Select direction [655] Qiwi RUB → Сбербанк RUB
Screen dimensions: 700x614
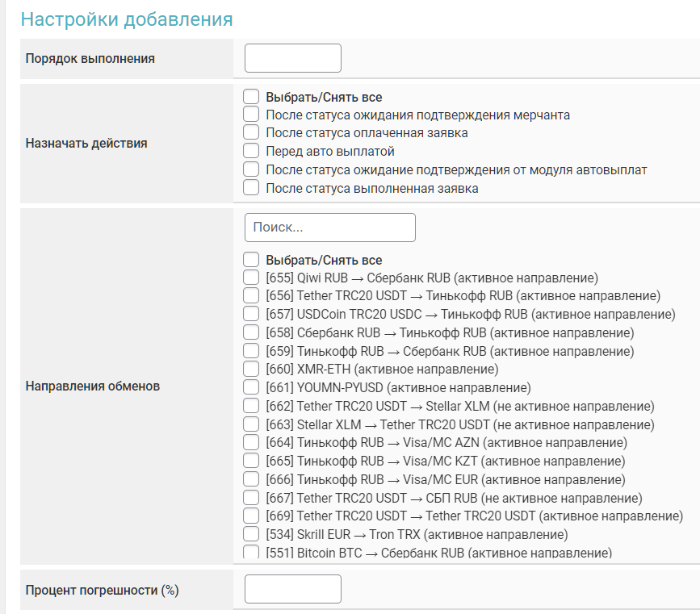pos(251,278)
